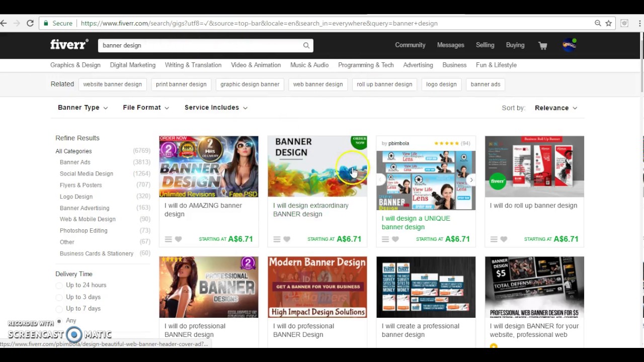Click the Fiverr logo
644x362 pixels.
pos(69,44)
